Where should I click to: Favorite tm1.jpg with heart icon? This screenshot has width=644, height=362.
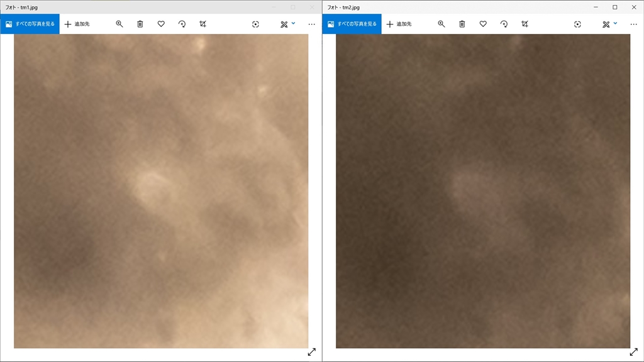tap(161, 24)
